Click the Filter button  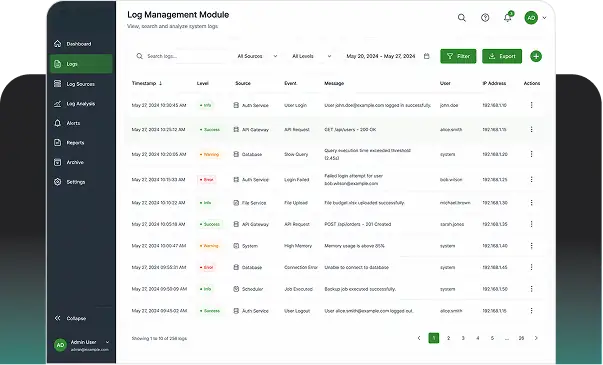(458, 56)
